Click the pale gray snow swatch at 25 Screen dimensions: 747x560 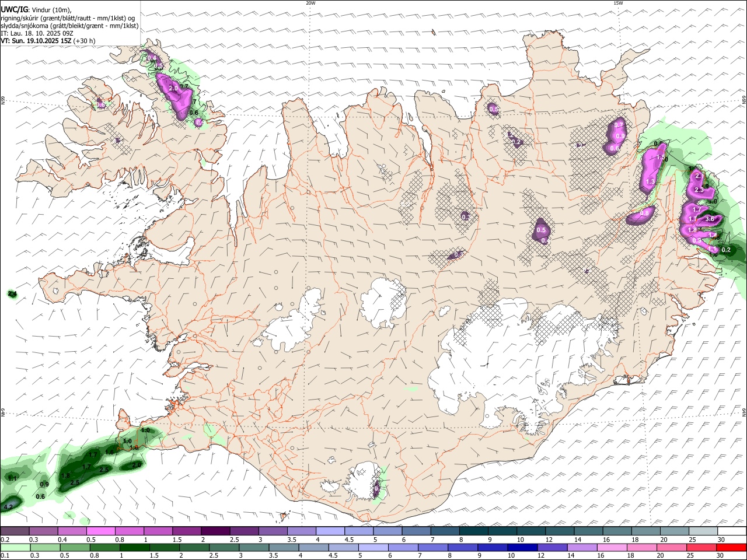[x=703, y=531]
